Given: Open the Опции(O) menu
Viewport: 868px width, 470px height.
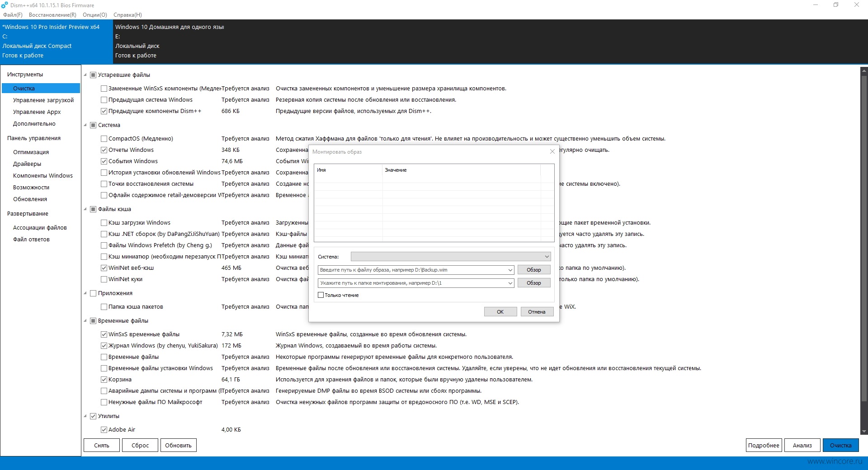Looking at the screenshot, I should [x=95, y=15].
